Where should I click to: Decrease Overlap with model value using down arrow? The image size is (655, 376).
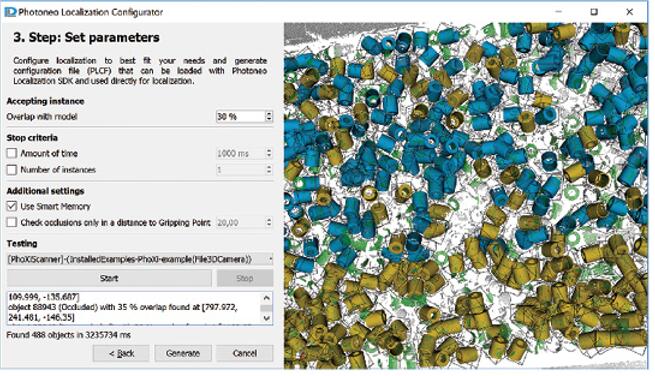tap(269, 119)
